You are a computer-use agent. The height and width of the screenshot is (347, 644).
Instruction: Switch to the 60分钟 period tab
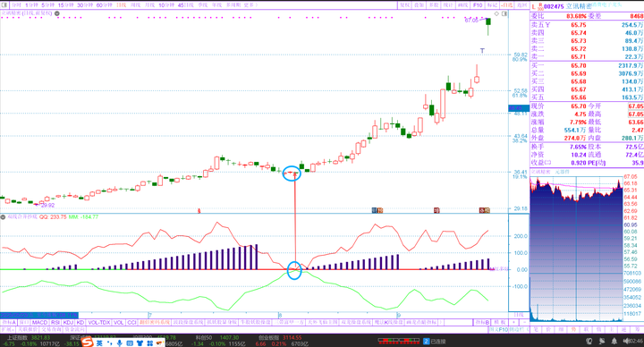(105, 5)
